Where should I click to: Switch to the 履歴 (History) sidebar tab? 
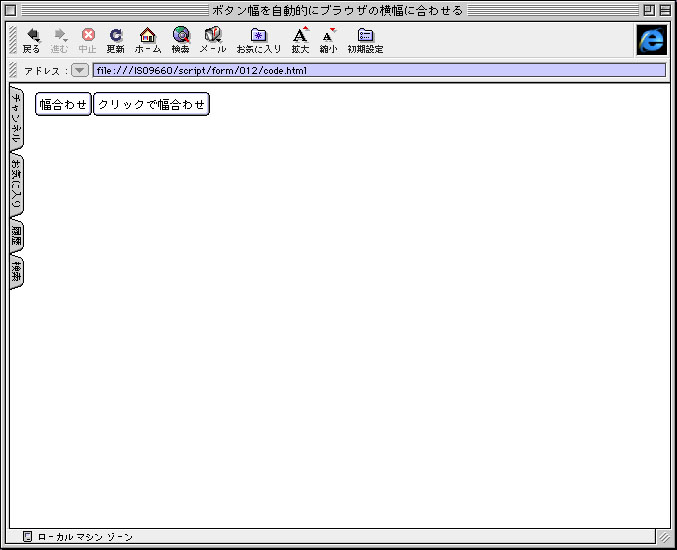(x=16, y=237)
